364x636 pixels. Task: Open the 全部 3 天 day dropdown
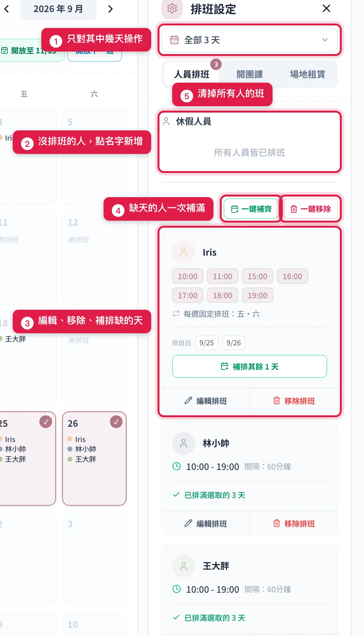click(x=249, y=40)
